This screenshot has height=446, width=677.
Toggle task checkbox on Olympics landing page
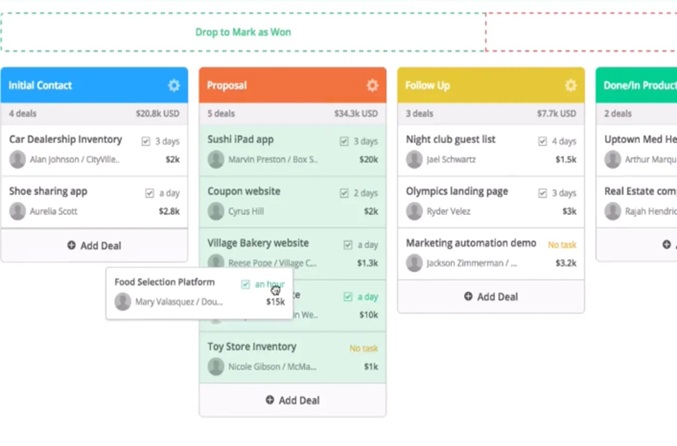[x=543, y=193]
